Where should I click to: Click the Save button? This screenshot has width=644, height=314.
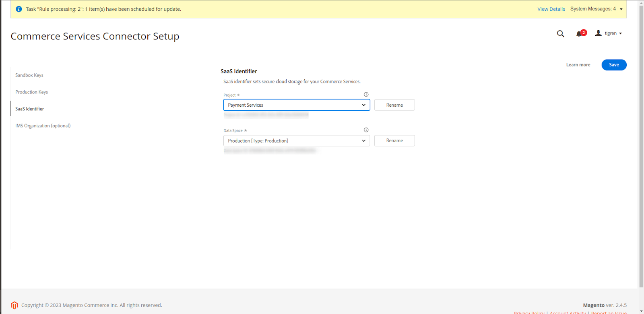614,65
